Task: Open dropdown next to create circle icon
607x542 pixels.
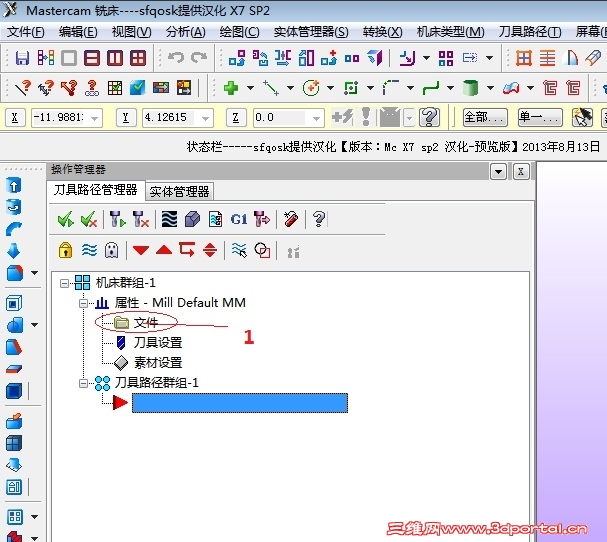Action: 330,88
